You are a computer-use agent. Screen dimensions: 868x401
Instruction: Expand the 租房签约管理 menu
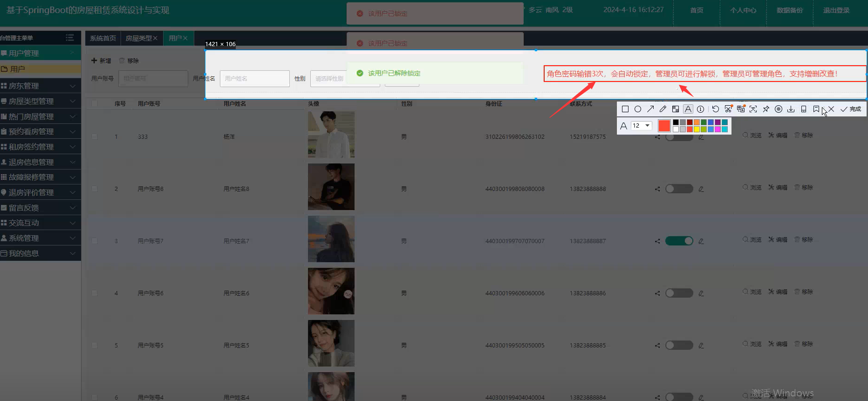(x=41, y=147)
